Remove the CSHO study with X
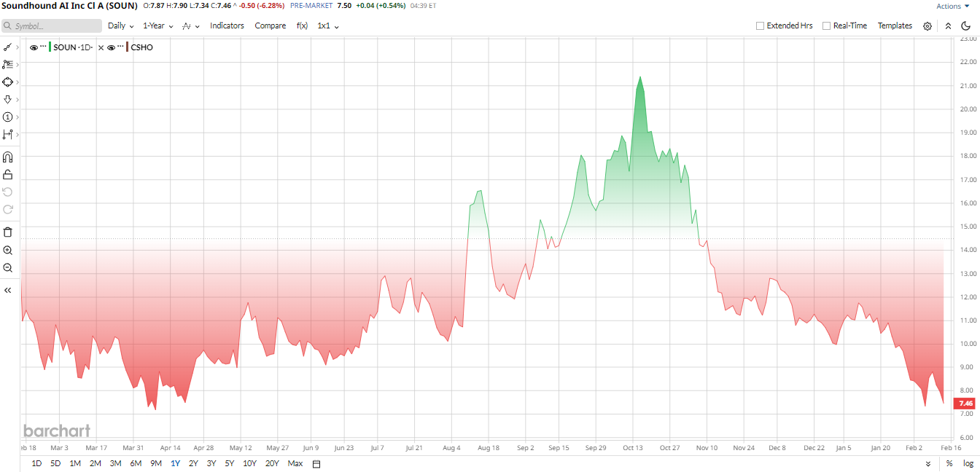 [x=101, y=47]
